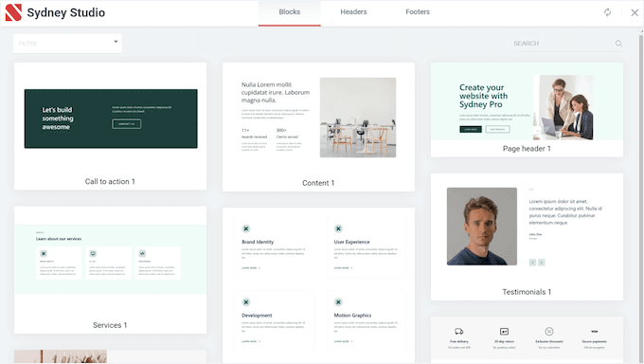Click the Sydney Studio logo icon
This screenshot has height=364, width=644.
(13, 12)
